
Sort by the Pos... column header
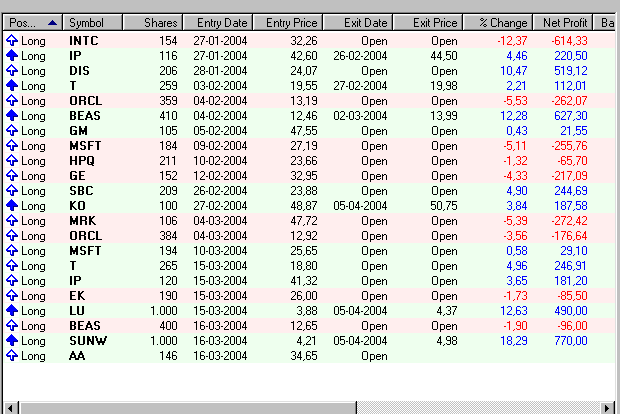33,23
